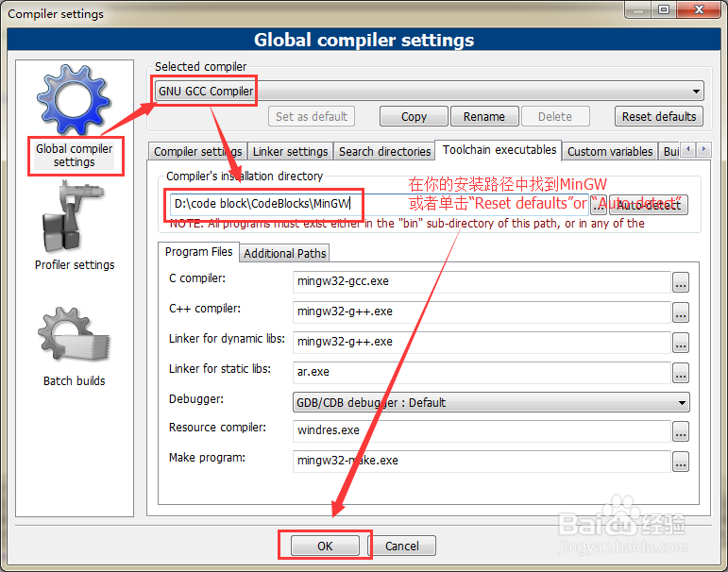Image resolution: width=728 pixels, height=572 pixels.
Task: Switch to Search directories tab
Action: point(384,151)
